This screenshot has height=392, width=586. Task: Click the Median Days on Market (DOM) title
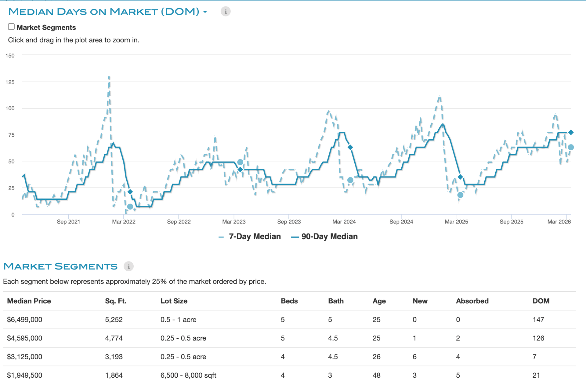(x=104, y=12)
